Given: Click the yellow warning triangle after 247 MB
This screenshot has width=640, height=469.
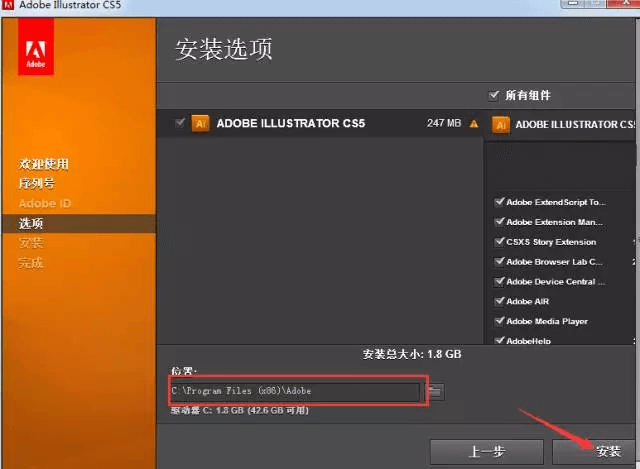Looking at the screenshot, I should pyautogui.click(x=473, y=124).
